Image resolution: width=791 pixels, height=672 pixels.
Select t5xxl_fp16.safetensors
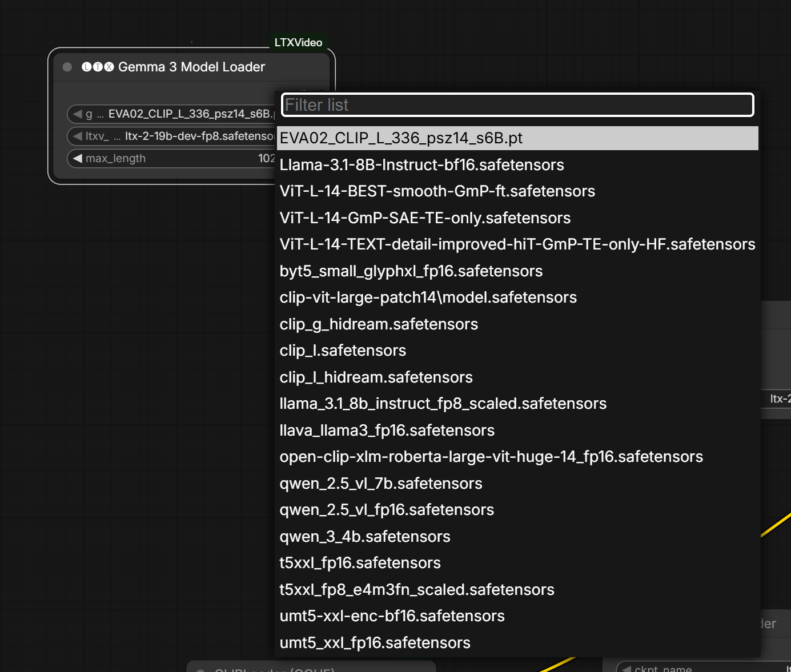(517, 563)
